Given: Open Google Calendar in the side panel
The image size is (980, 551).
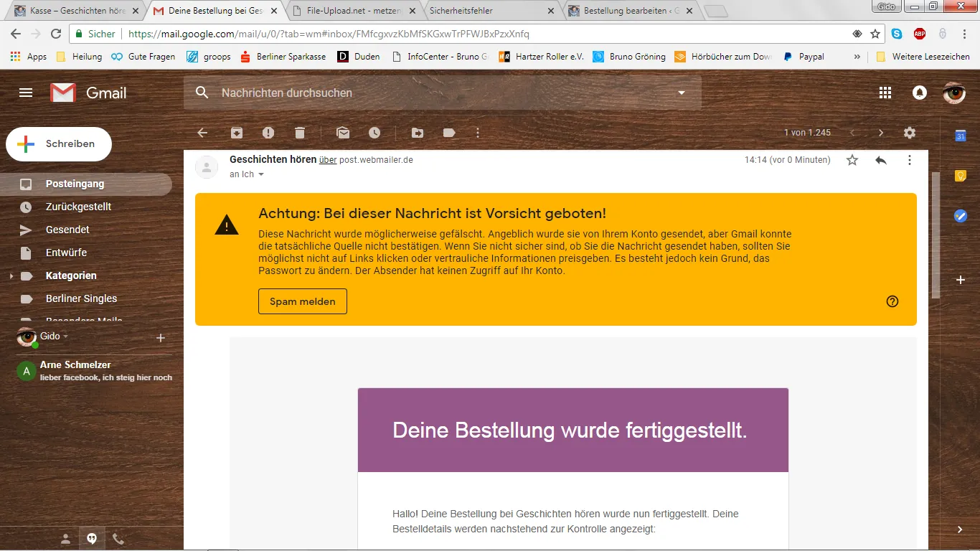Looking at the screenshot, I should click(961, 136).
